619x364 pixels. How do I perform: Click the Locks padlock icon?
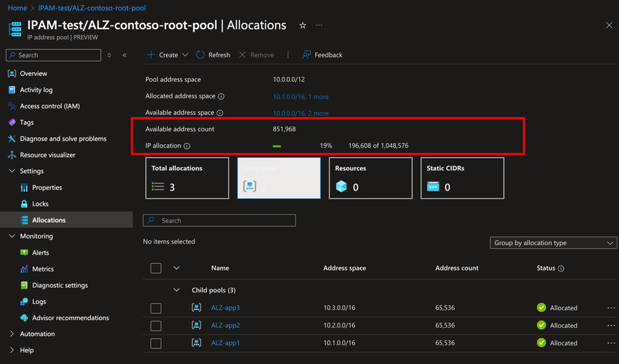click(24, 204)
